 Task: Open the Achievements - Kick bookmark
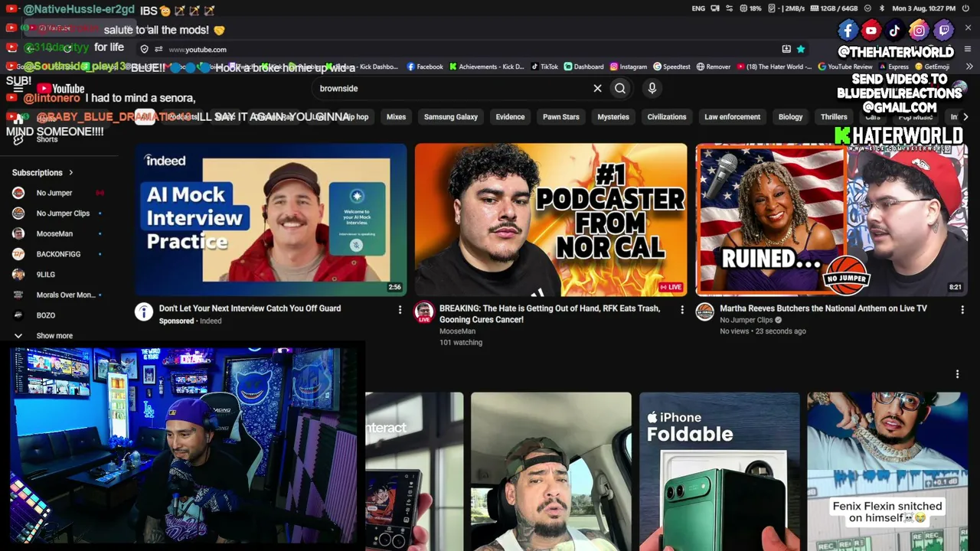tap(486, 67)
